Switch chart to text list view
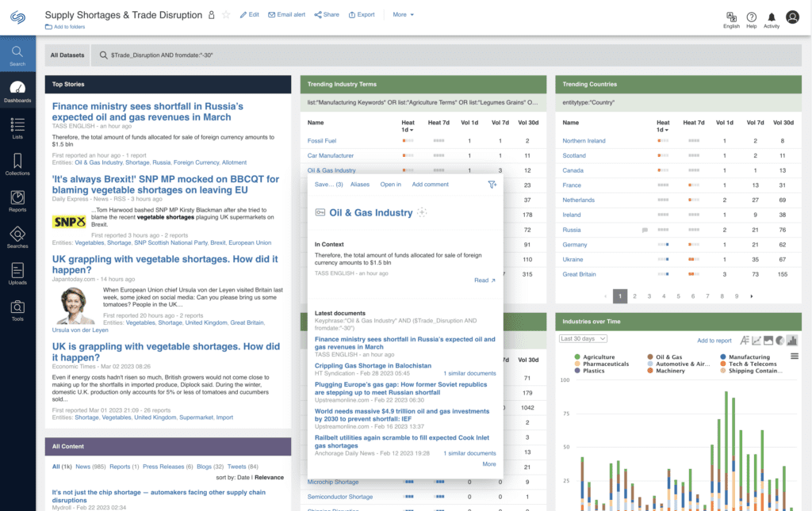Viewport: 812px width, 511px height. (x=745, y=341)
